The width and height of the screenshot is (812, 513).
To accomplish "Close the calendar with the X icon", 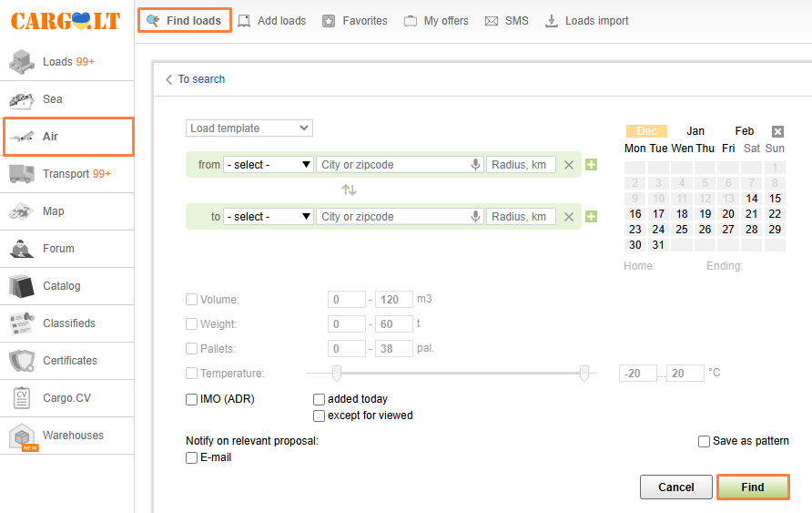I will click(777, 131).
